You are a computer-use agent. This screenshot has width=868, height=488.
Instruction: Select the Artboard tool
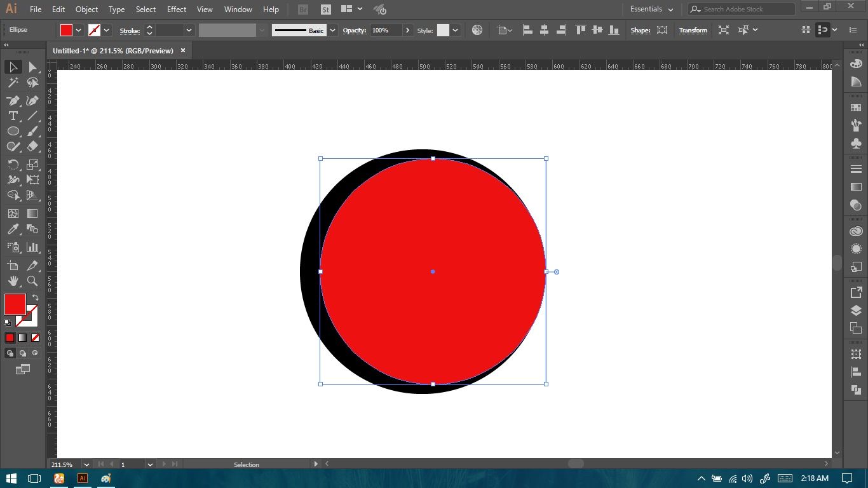[13, 266]
